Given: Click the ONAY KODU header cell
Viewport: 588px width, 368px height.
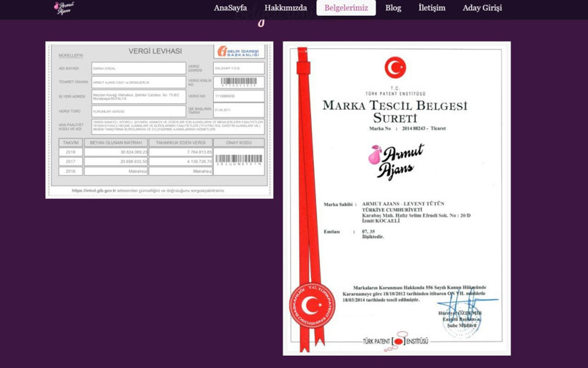Looking at the screenshot, I should [x=239, y=143].
